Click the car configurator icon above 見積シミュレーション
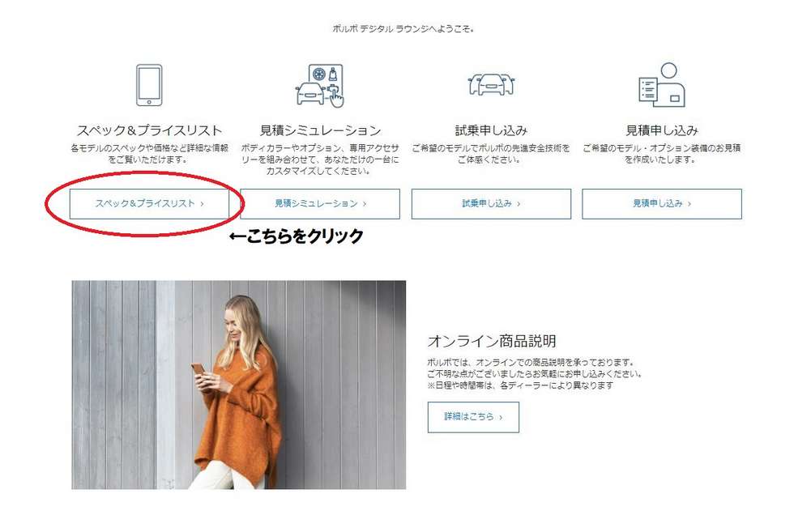 click(x=320, y=85)
